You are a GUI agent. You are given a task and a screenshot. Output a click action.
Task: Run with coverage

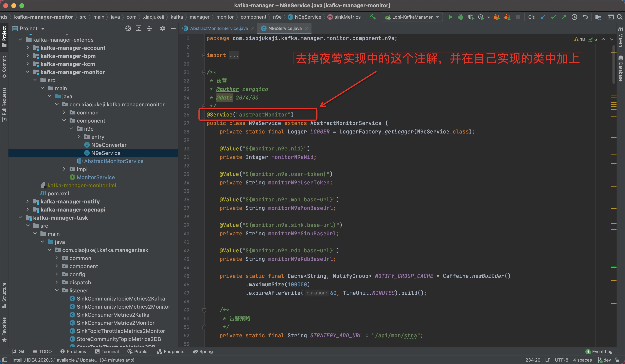471,17
